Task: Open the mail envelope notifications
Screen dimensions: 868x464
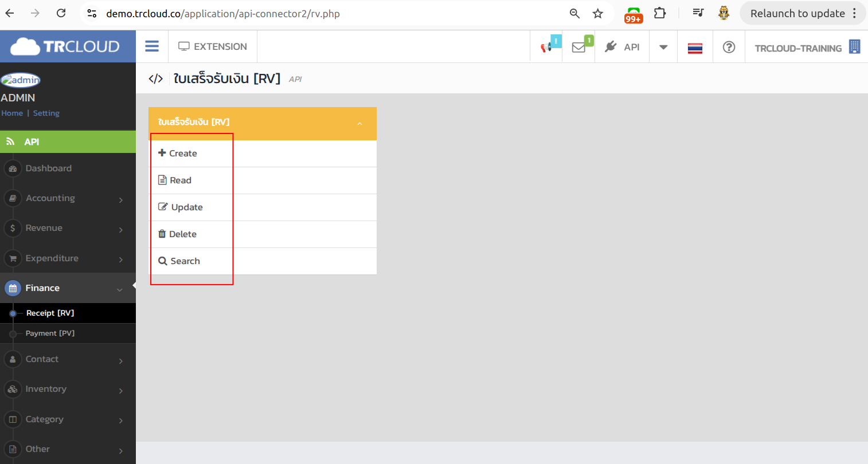Action: click(x=579, y=47)
